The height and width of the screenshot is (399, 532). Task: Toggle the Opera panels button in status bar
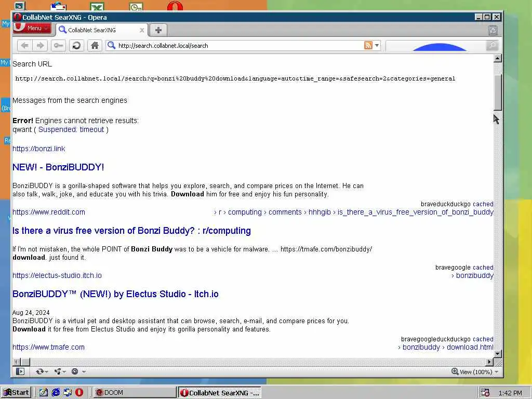click(x=20, y=371)
